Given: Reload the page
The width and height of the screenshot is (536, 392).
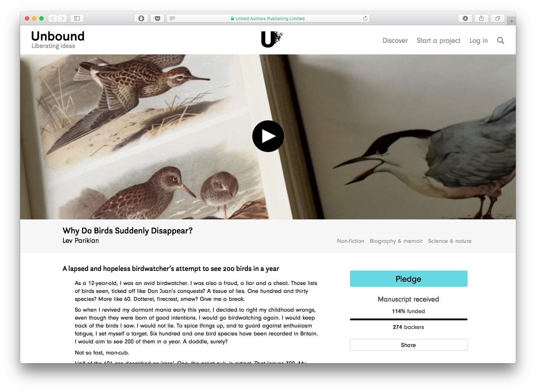Looking at the screenshot, I should 365,18.
